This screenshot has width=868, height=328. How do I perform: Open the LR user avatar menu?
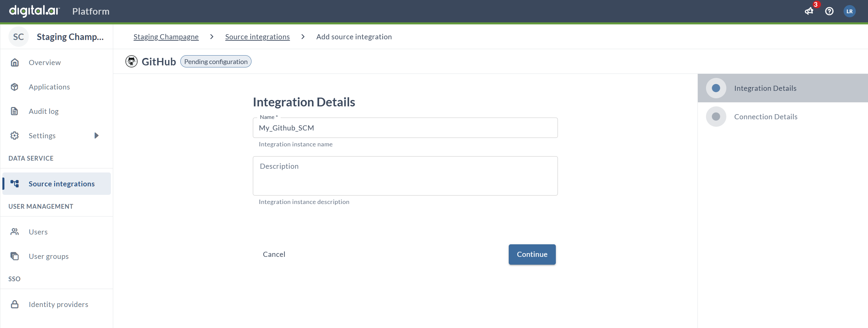[x=850, y=11]
